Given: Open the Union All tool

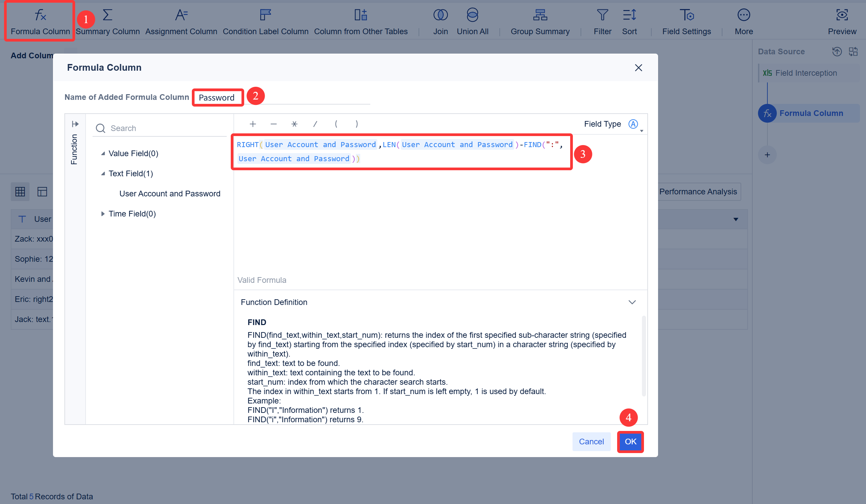Looking at the screenshot, I should tap(472, 20).
